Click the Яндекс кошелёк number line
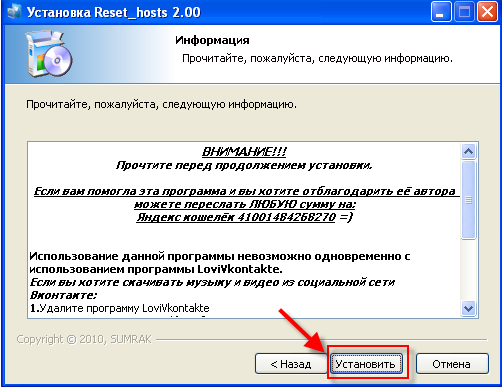Viewport: 502px width, 387px height. 244,217
